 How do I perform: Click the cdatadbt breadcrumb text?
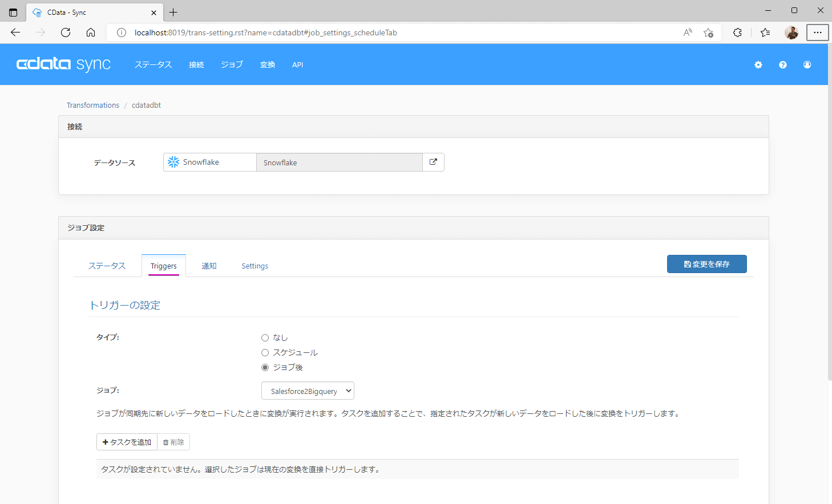coord(146,105)
